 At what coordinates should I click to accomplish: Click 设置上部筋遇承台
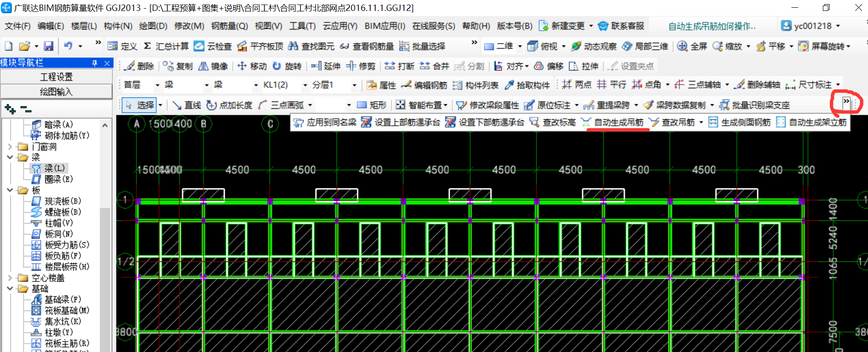pyautogui.click(x=401, y=122)
